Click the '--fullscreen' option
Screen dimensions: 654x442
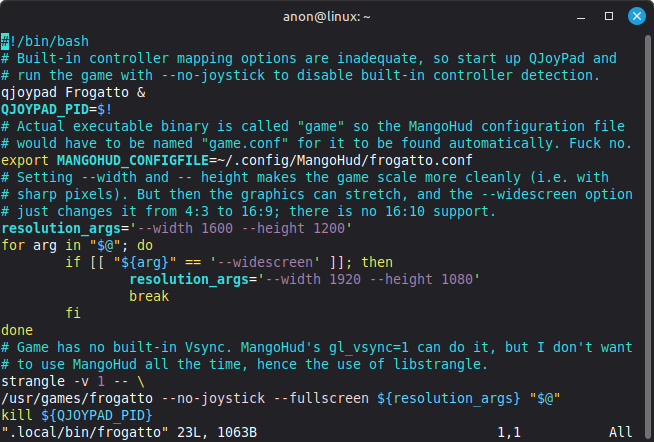[321, 398]
